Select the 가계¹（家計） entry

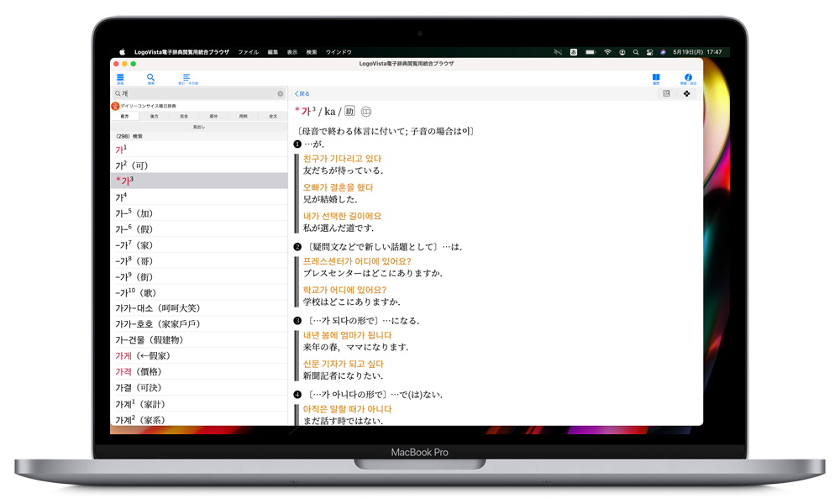pos(199,403)
